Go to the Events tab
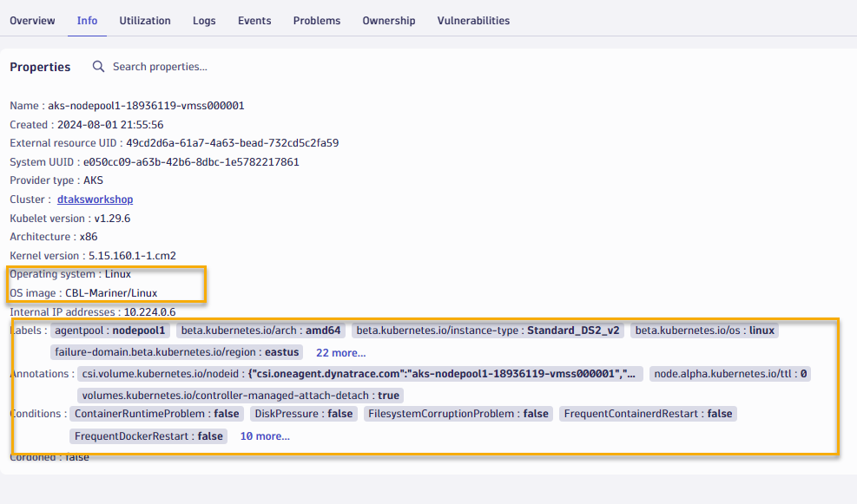This screenshot has height=504, width=857. click(254, 21)
